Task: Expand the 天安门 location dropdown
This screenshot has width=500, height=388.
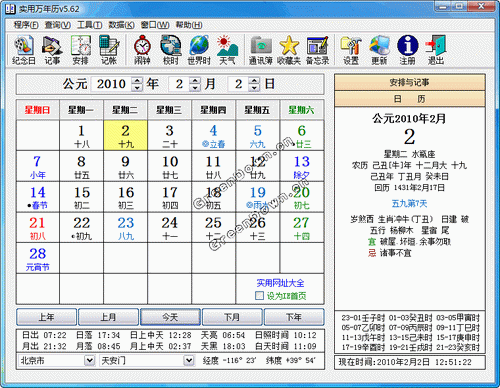Action: coord(189,360)
